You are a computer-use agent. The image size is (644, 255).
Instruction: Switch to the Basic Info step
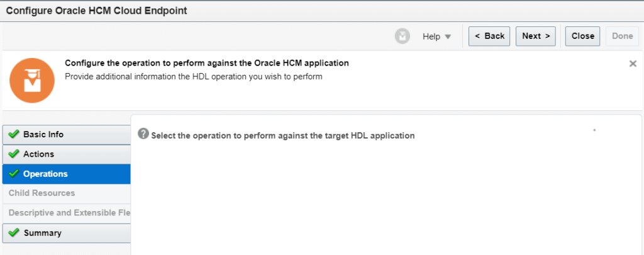(x=43, y=135)
